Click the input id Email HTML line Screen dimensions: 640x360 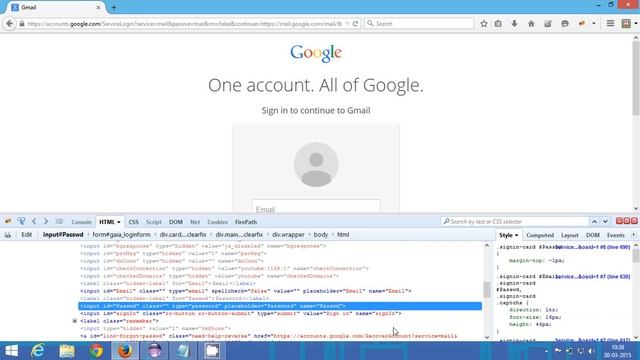[x=246, y=291]
